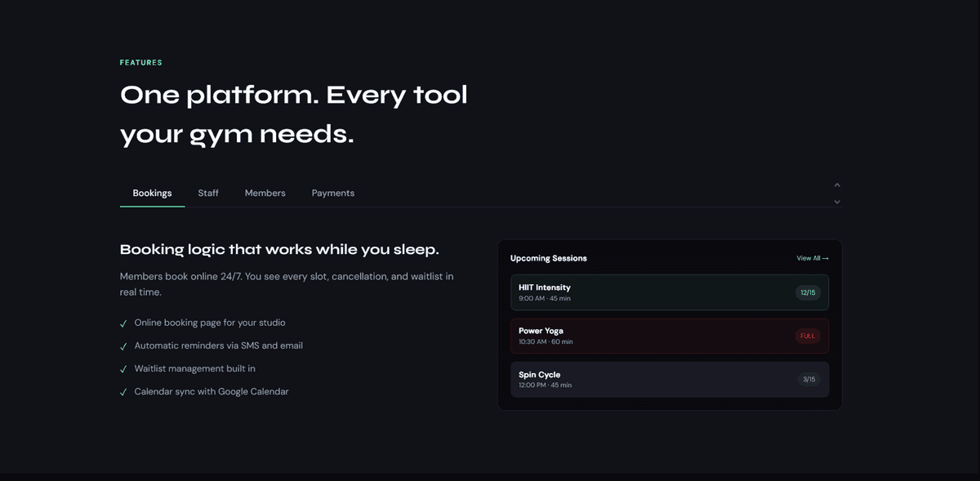Click the checkmark beside 'Waitlist management built in'
Screen dimensions: 980x481
(123, 368)
